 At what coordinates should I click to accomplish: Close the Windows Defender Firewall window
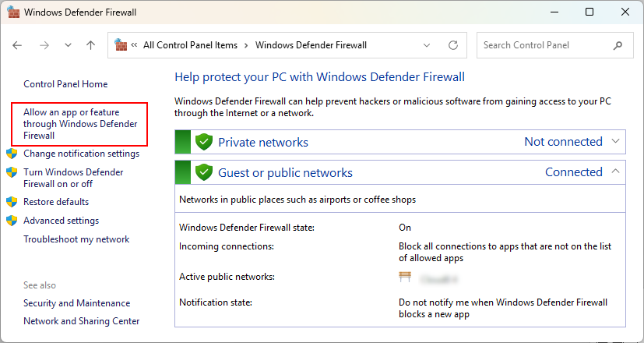click(x=625, y=12)
